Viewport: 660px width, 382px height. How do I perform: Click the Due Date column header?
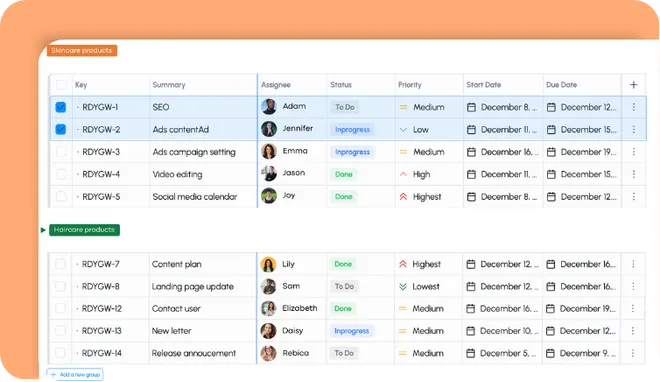tap(562, 85)
